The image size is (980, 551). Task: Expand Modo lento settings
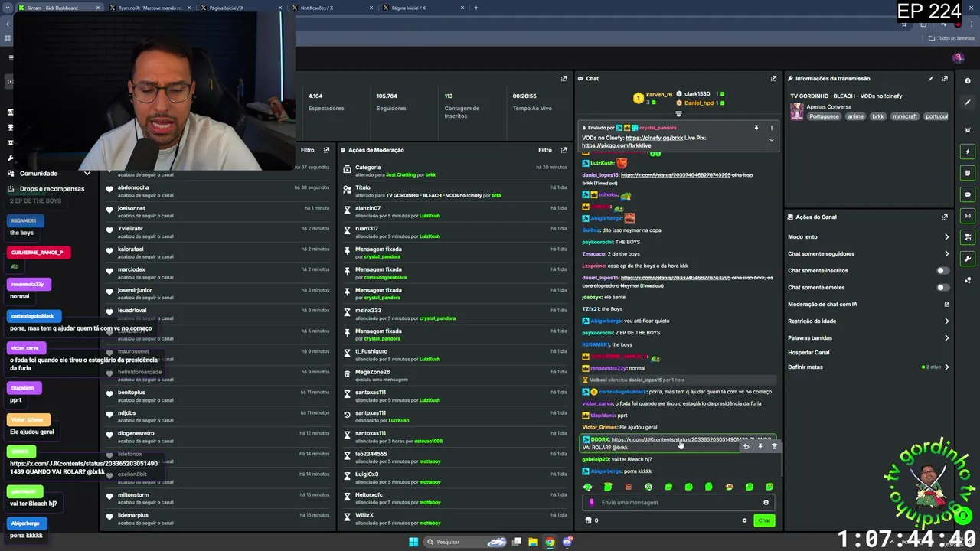click(x=946, y=237)
